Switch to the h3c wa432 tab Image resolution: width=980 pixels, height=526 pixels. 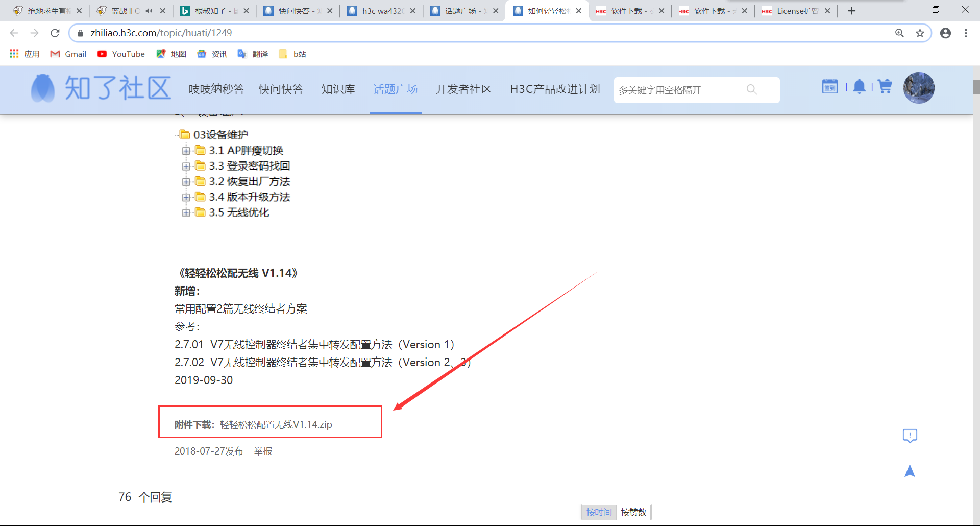(x=381, y=11)
